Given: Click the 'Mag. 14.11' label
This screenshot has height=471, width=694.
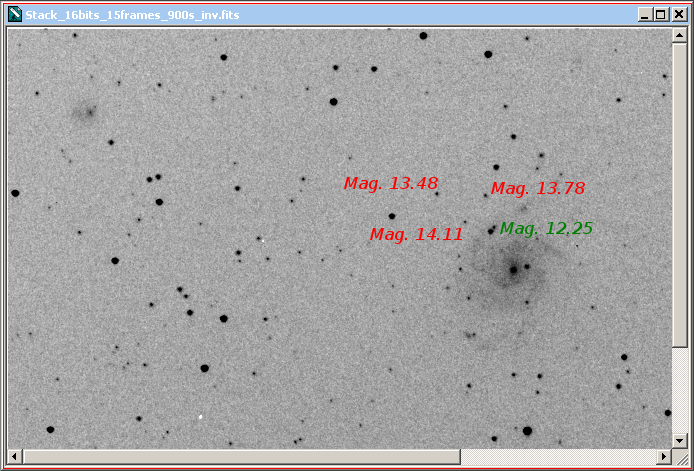Looking at the screenshot, I should 416,235.
